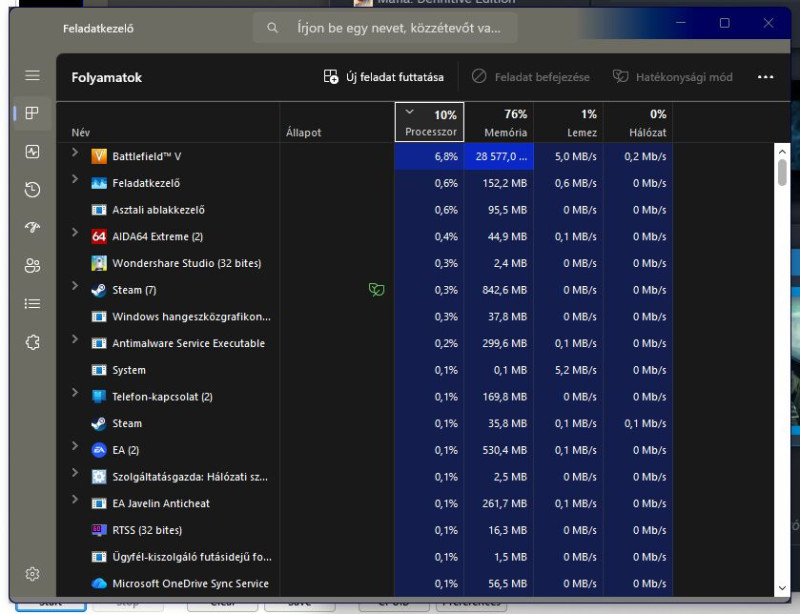Select the System process row

pos(364,370)
